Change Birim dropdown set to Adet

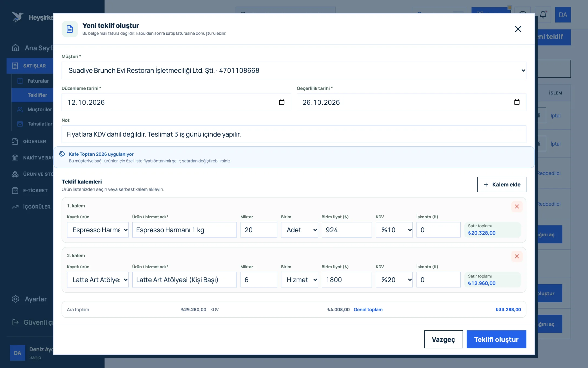299,230
